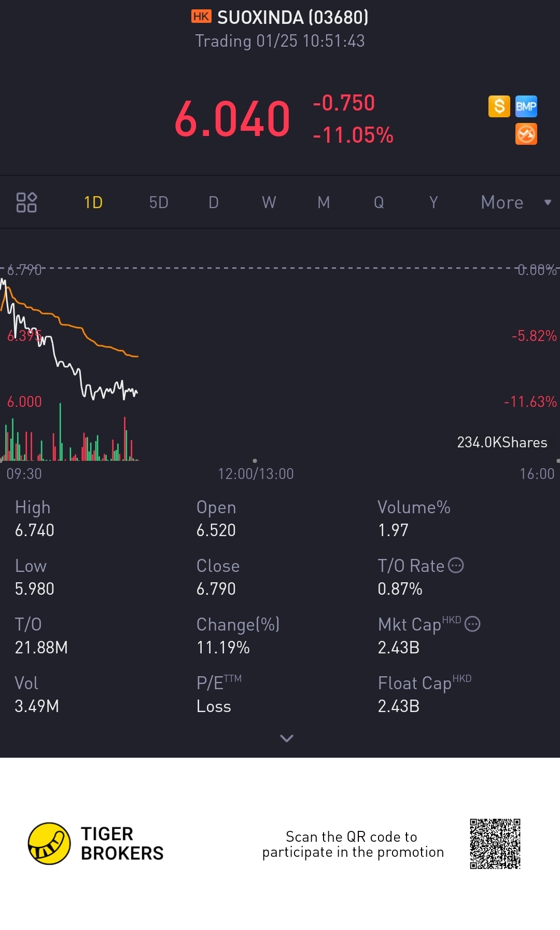Image resolution: width=560 pixels, height=930 pixels.
Task: Select the monthly M chart tab
Action: click(324, 202)
